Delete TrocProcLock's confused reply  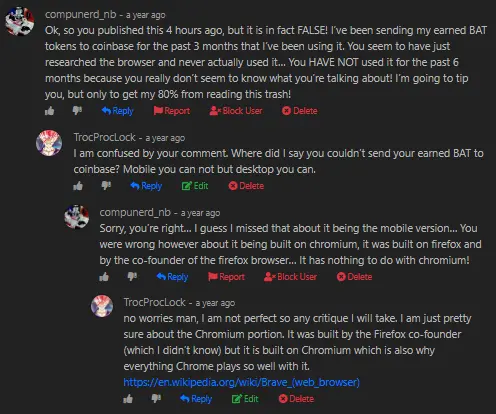246,186
